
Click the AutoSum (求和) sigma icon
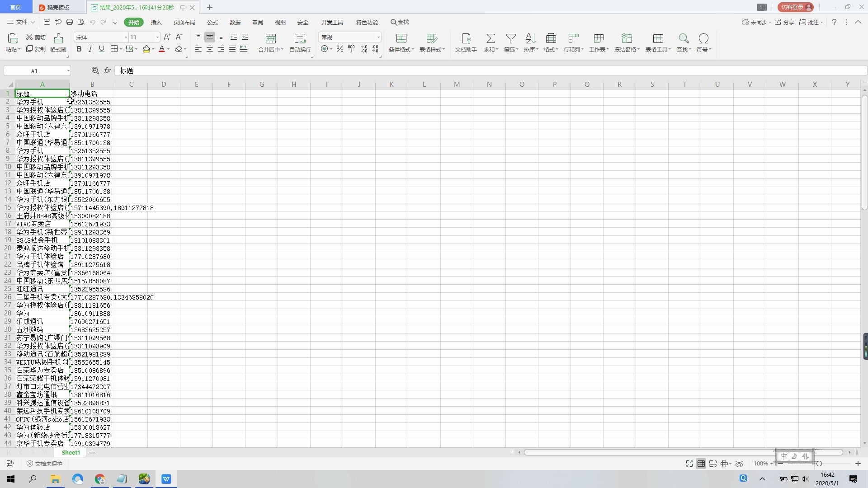click(491, 38)
